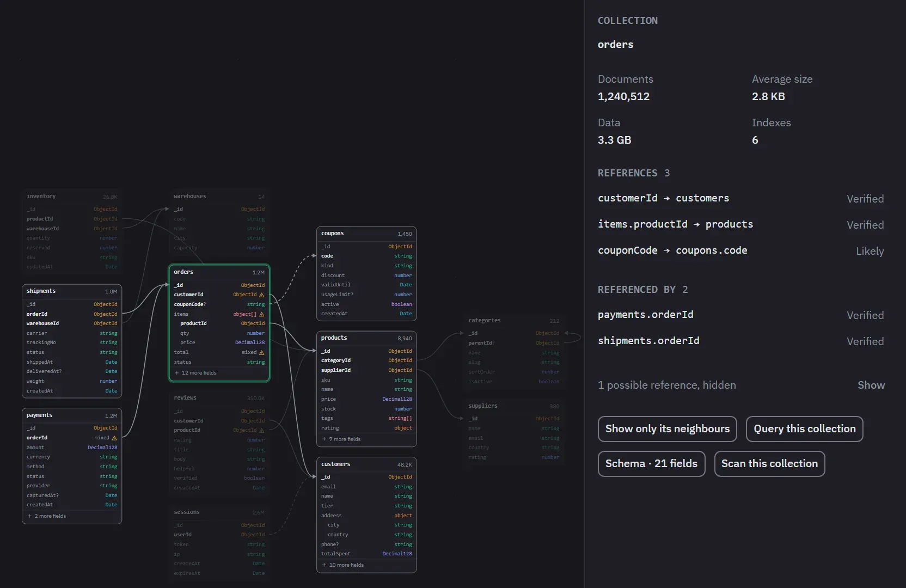This screenshot has height=588, width=906.
Task: Click categoryId field in products card
Action: coord(366,360)
